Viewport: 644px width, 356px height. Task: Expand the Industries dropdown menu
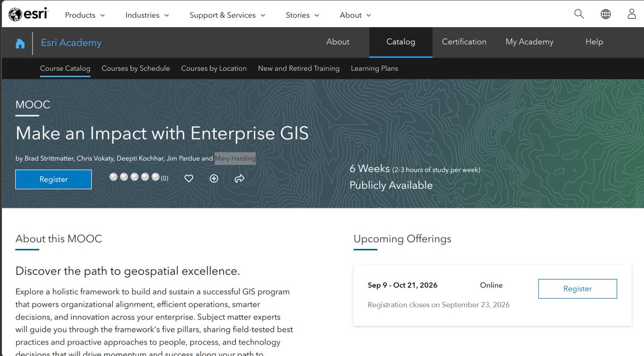point(147,15)
